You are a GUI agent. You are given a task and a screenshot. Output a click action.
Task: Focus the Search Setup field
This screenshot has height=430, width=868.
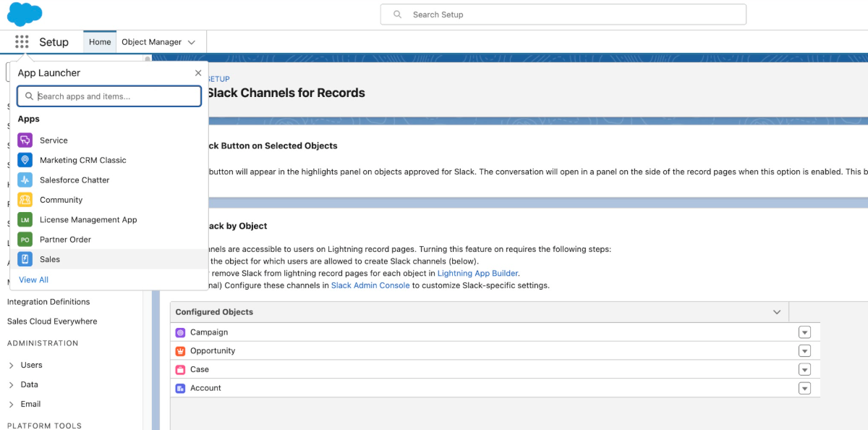coord(563,14)
